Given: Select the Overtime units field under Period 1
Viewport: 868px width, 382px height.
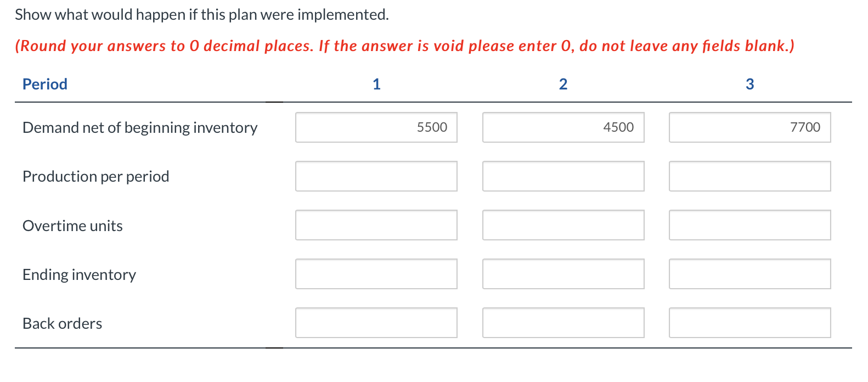Looking at the screenshot, I should [x=376, y=224].
